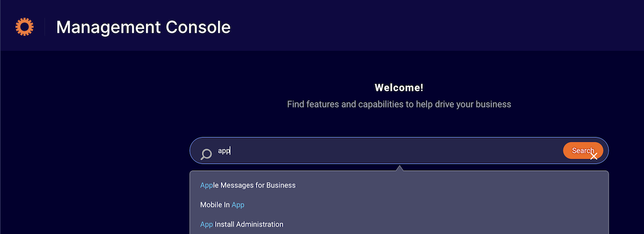Choose the 'Mobile In App' suggestion

[399, 205]
